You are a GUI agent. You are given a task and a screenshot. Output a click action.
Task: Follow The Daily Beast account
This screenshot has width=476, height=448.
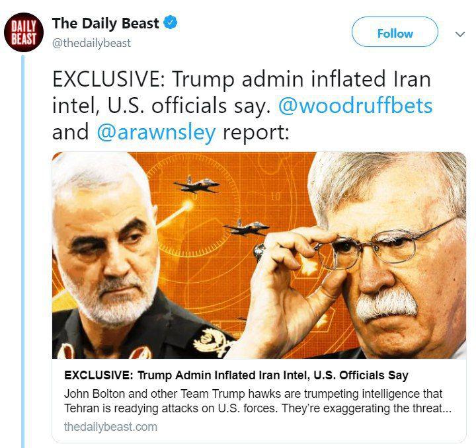(395, 32)
